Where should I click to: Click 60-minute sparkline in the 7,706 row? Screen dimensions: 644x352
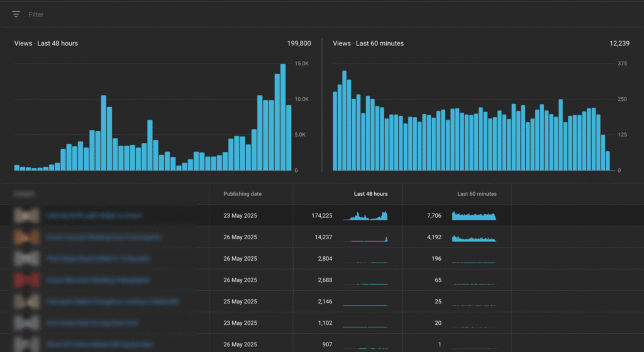(x=474, y=216)
